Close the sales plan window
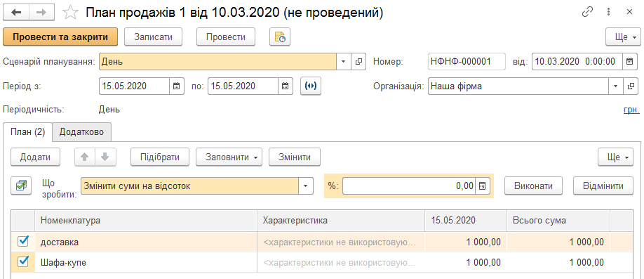Viewport: 644px width, 279px height. click(x=629, y=13)
